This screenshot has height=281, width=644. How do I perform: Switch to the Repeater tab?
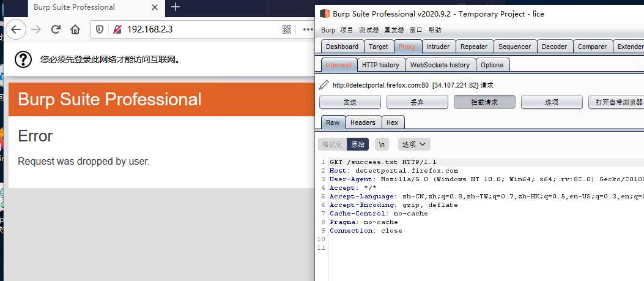pos(474,47)
